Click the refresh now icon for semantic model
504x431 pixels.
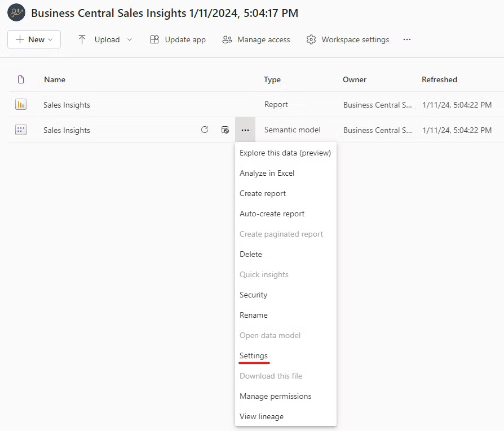[x=205, y=130]
